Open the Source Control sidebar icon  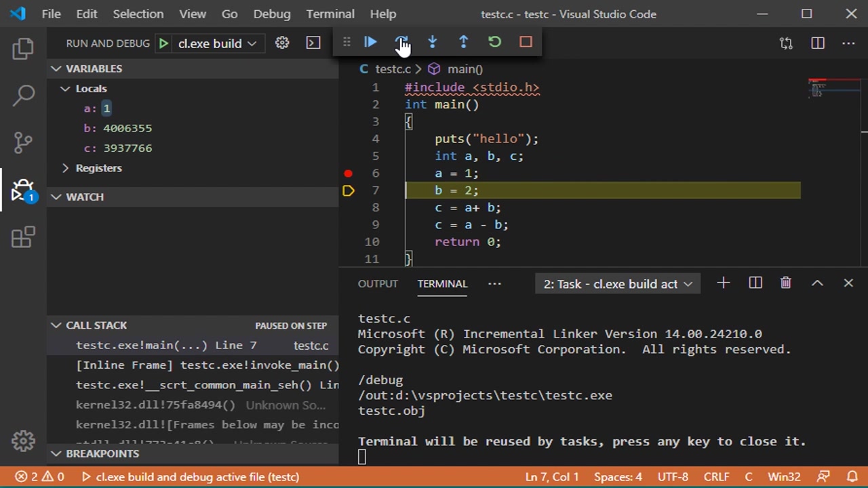pyautogui.click(x=23, y=142)
